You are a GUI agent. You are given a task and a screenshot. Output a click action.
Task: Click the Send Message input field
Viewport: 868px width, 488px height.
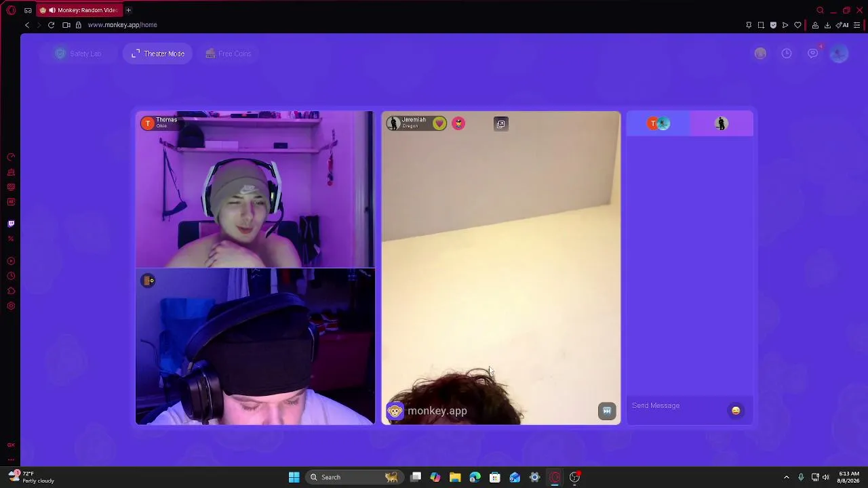(x=676, y=405)
